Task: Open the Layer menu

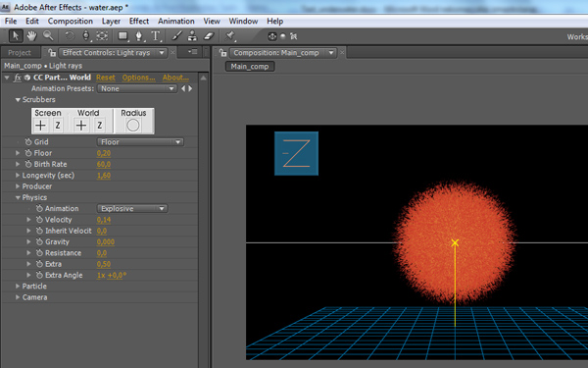Action: point(111,22)
